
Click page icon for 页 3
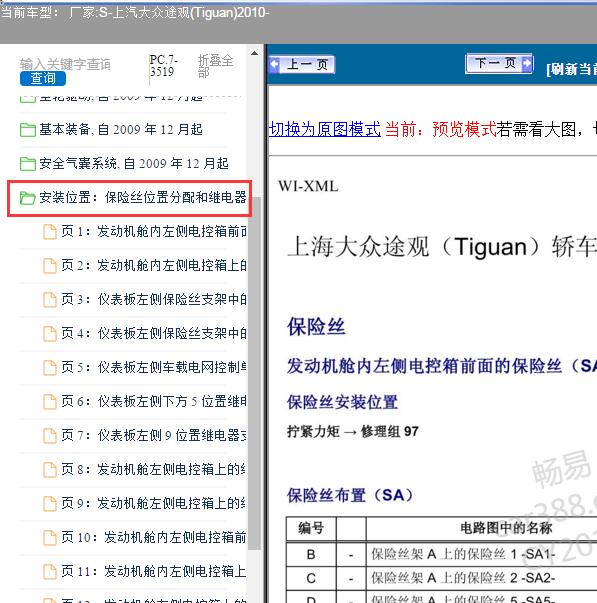[50, 300]
